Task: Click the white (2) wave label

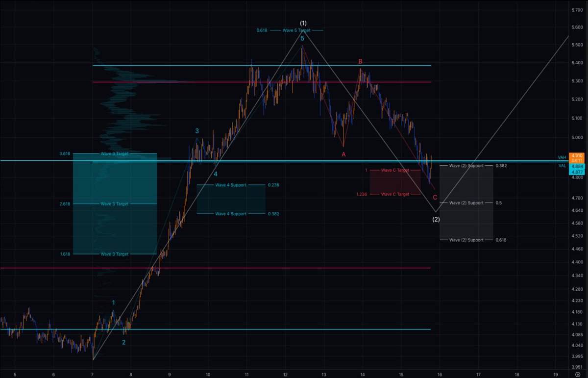Action: 436,219
